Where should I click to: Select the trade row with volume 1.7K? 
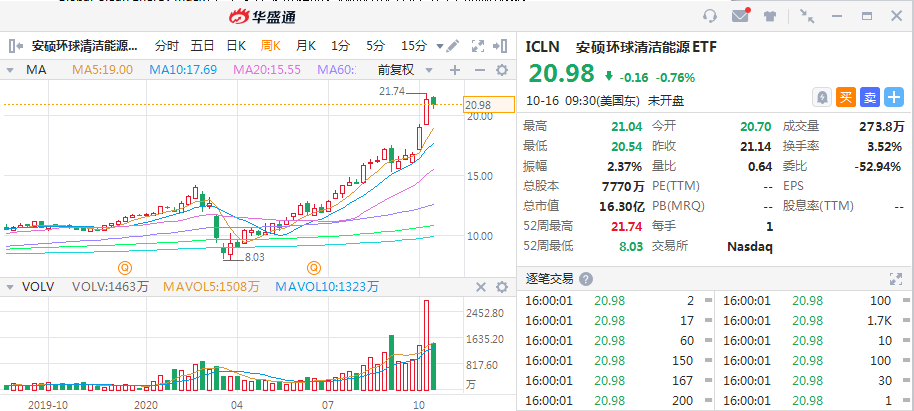[x=813, y=320]
